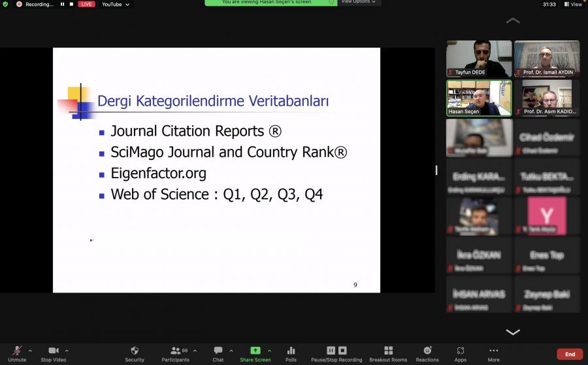Image resolution: width=588 pixels, height=365 pixels.
Task: Click Eigenfactor.org bullet text
Action: [158, 173]
